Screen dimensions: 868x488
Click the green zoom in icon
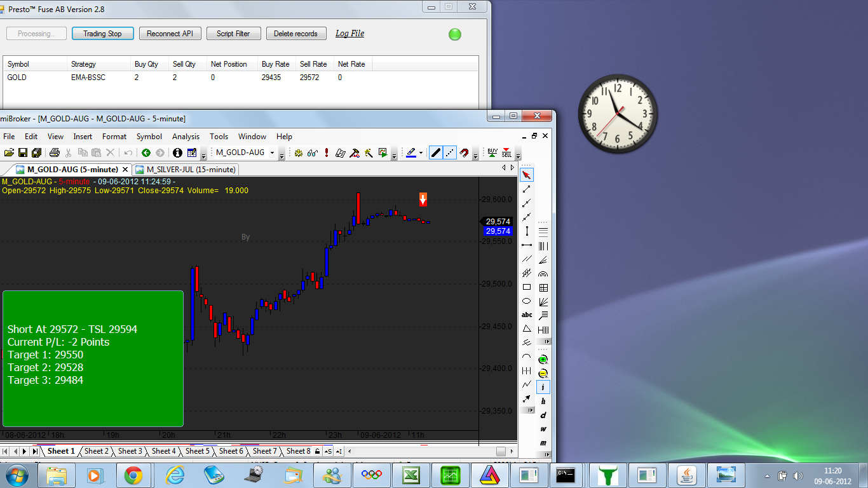tap(543, 360)
